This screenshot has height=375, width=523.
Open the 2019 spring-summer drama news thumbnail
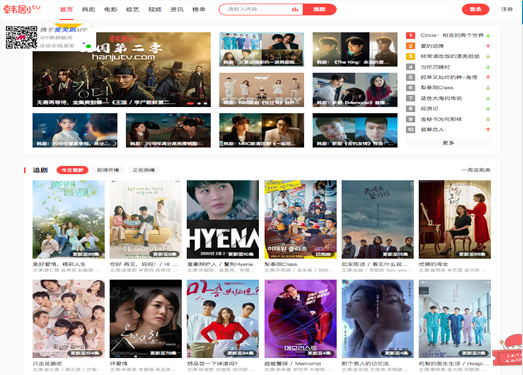pos(75,130)
